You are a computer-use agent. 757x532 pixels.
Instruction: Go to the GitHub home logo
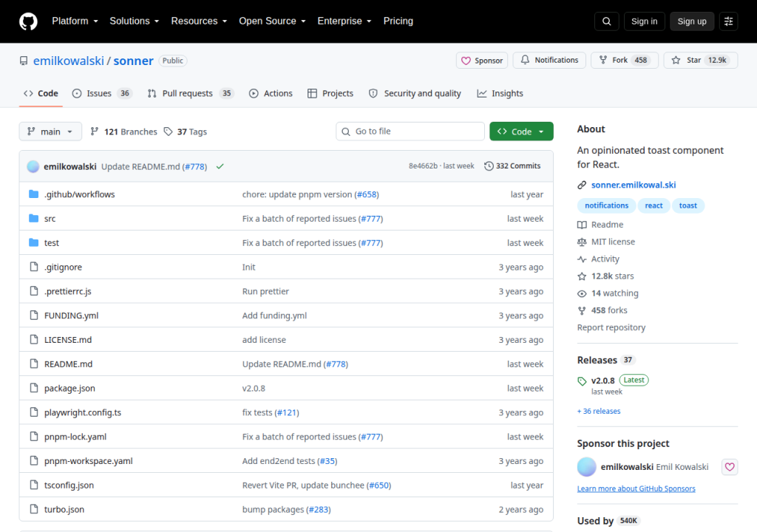(x=28, y=21)
